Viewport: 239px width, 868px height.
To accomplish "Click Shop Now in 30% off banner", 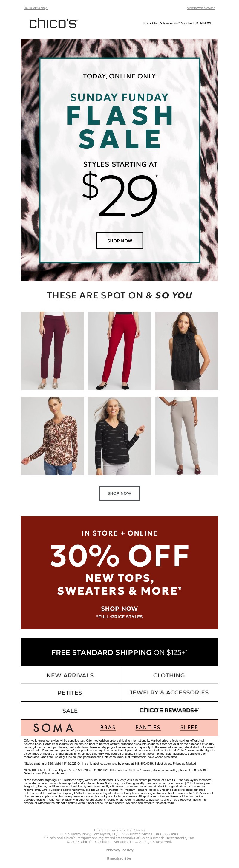I will tap(119, 609).
